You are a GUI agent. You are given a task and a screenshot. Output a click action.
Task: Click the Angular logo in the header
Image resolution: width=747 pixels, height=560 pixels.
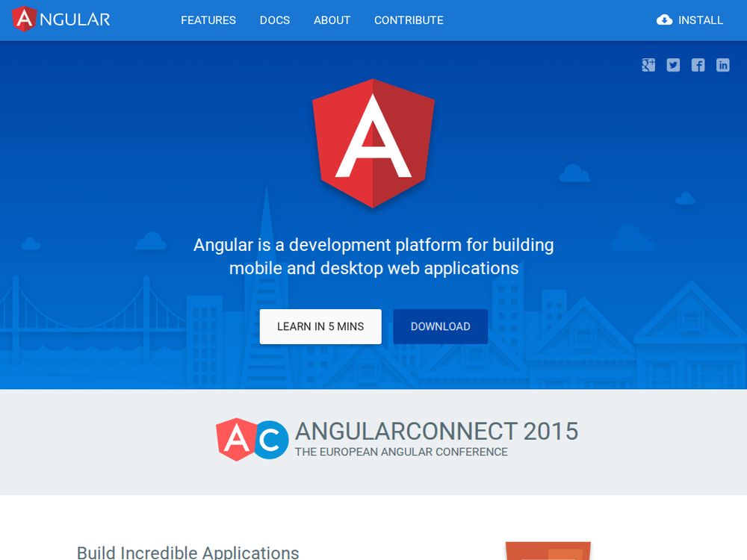click(61, 19)
